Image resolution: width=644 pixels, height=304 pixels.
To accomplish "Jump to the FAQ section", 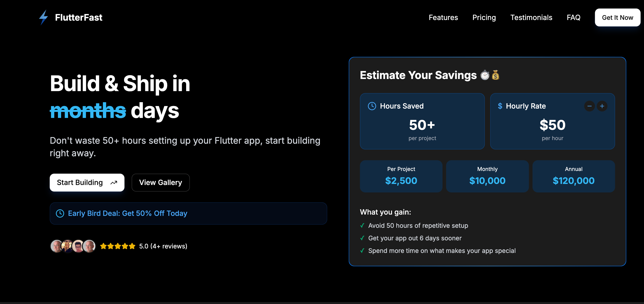I will pyautogui.click(x=574, y=17).
